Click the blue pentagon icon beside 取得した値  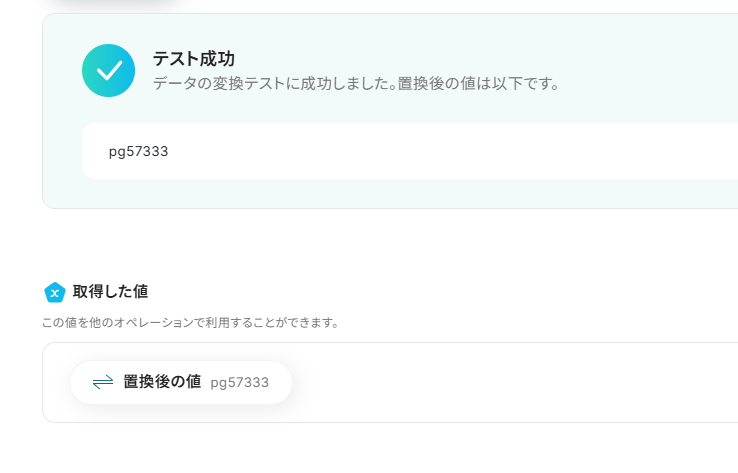pos(55,292)
